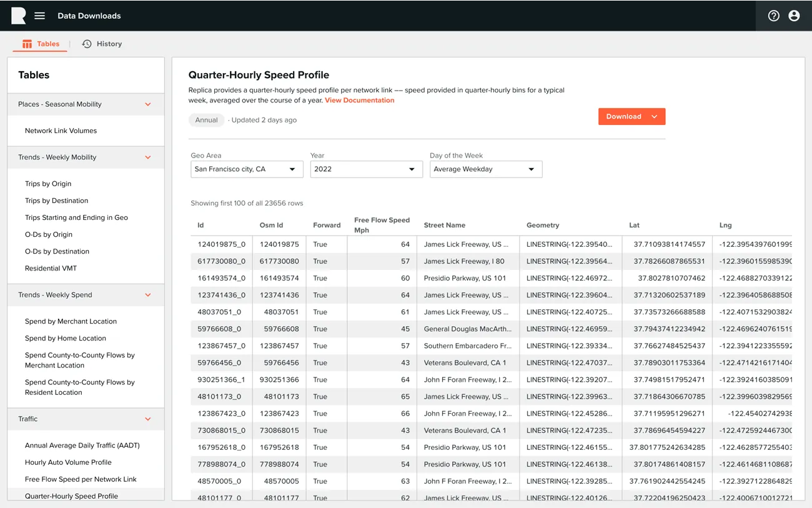
Task: Collapse the Places - Seasonal Mobility section
Action: [x=148, y=104]
